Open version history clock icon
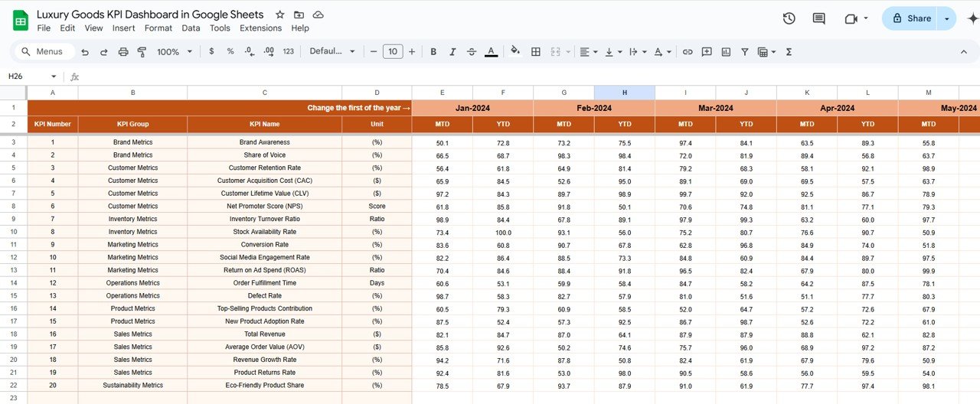Viewport: 980px width, 404px height. coord(789,18)
